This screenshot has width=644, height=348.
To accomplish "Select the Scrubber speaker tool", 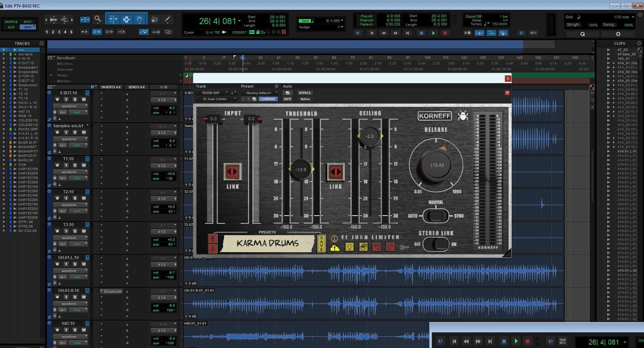I will [x=154, y=19].
